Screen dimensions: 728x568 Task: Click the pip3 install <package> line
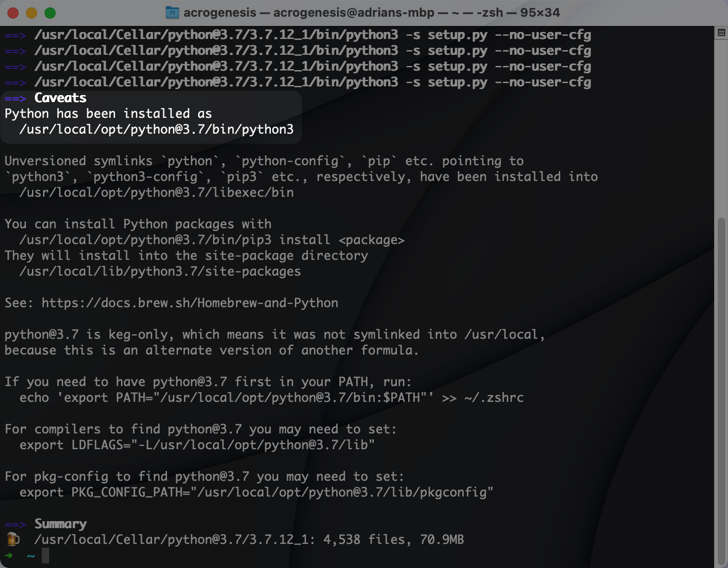click(x=212, y=240)
